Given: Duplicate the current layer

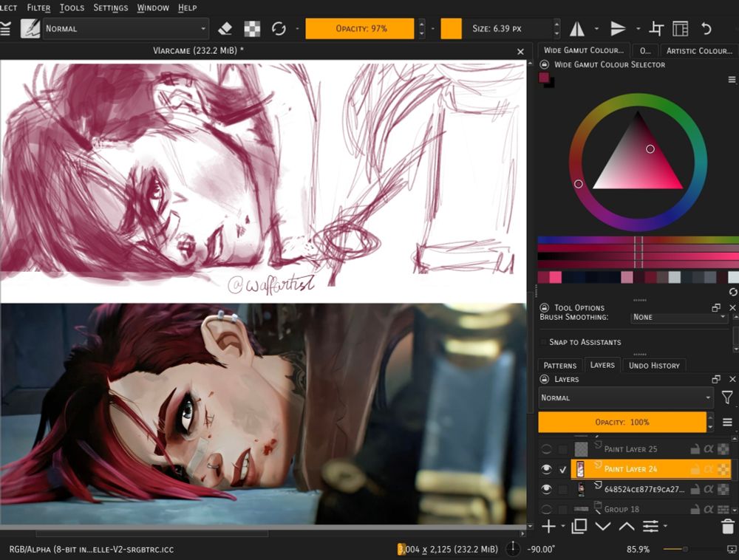Looking at the screenshot, I should (x=579, y=527).
